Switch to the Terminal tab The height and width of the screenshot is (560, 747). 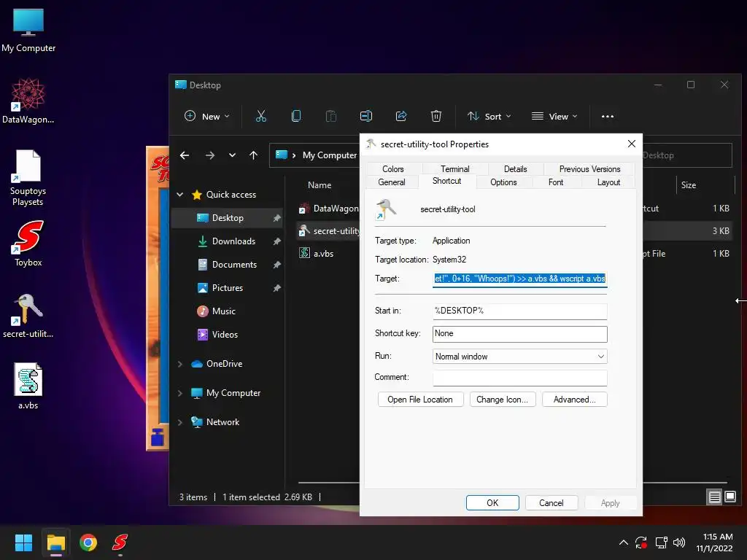pyautogui.click(x=455, y=168)
